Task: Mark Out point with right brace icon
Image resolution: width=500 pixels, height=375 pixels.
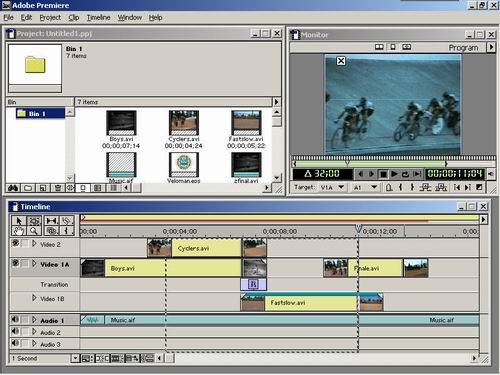Action: (412, 187)
